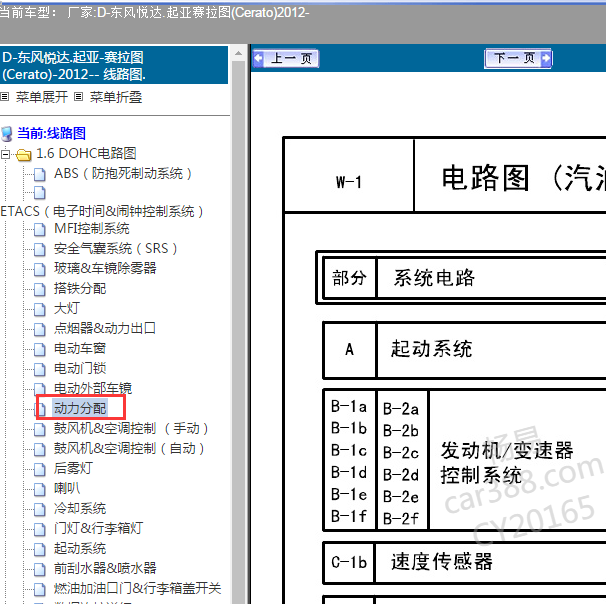This screenshot has width=606, height=604.
Task: Go to previous page with 上一页 button
Action: [286, 59]
